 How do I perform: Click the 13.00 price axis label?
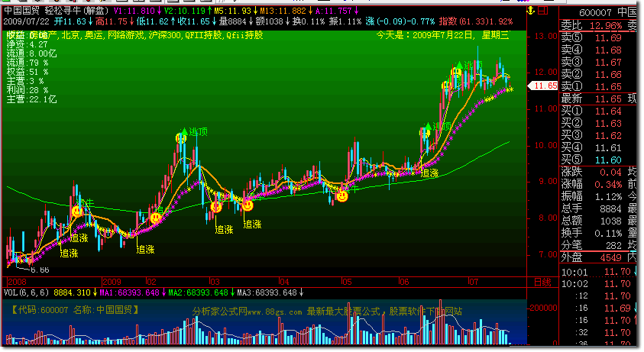click(x=546, y=36)
